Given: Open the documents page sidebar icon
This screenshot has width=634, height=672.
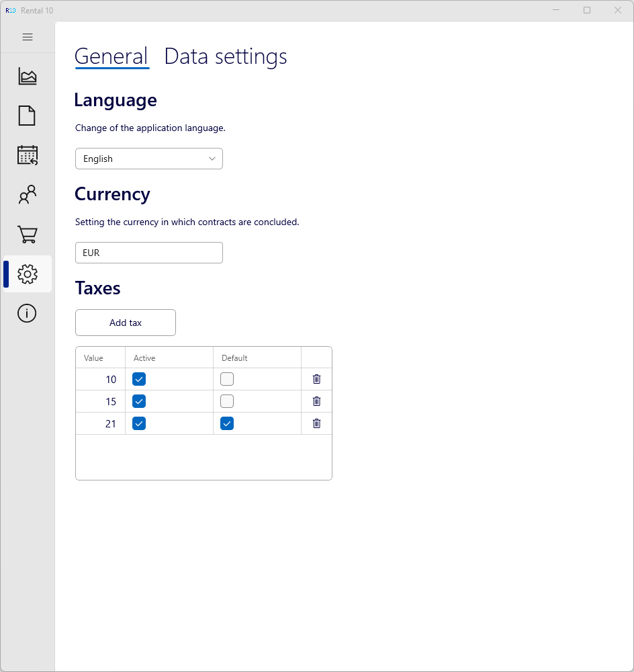Looking at the screenshot, I should 27,116.
